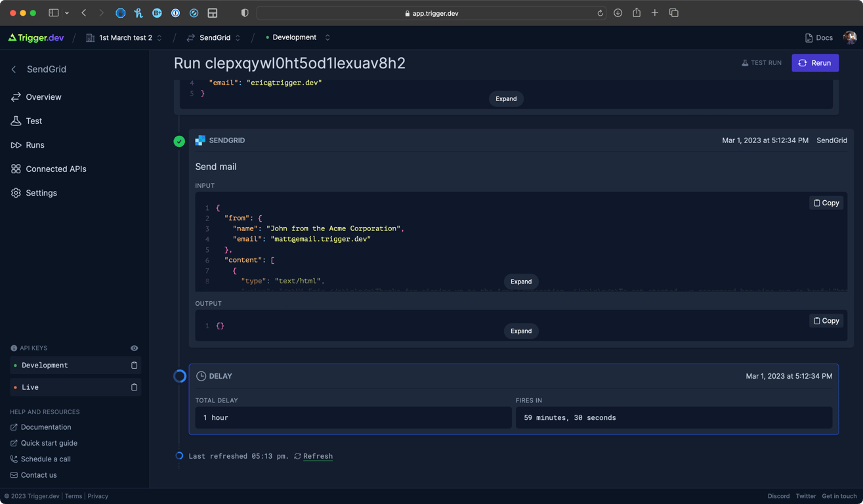Click the green success checkmark status

click(179, 141)
